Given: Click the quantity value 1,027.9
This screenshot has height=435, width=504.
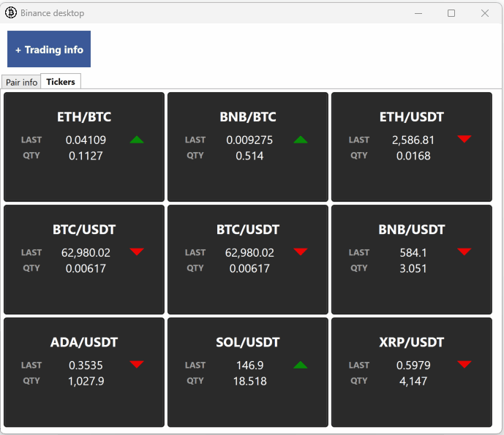Looking at the screenshot, I should pyautogui.click(x=86, y=382).
